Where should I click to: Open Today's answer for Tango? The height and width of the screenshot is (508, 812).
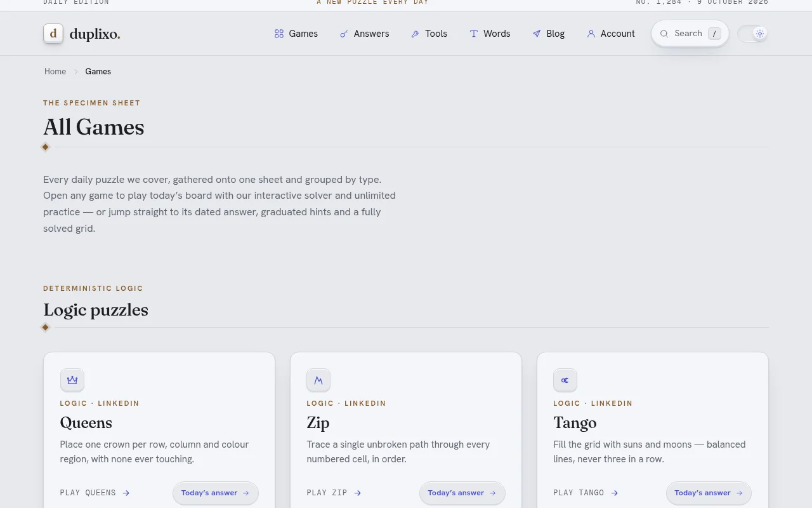point(709,493)
